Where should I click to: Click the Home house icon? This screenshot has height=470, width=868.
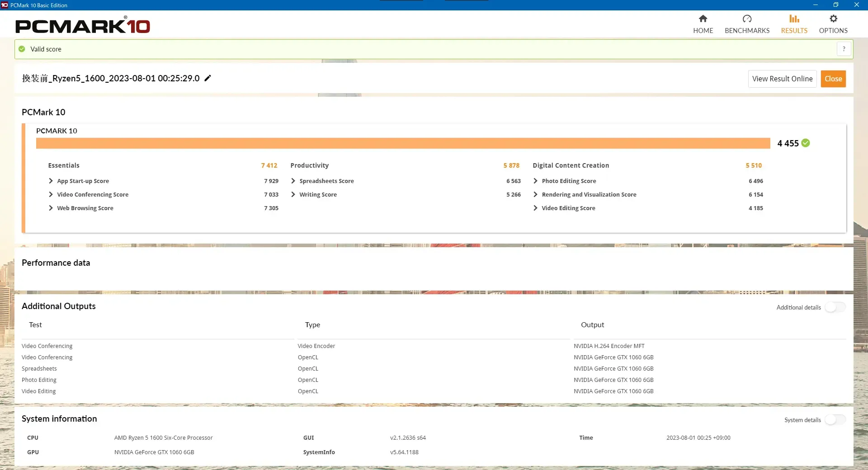coord(703,19)
